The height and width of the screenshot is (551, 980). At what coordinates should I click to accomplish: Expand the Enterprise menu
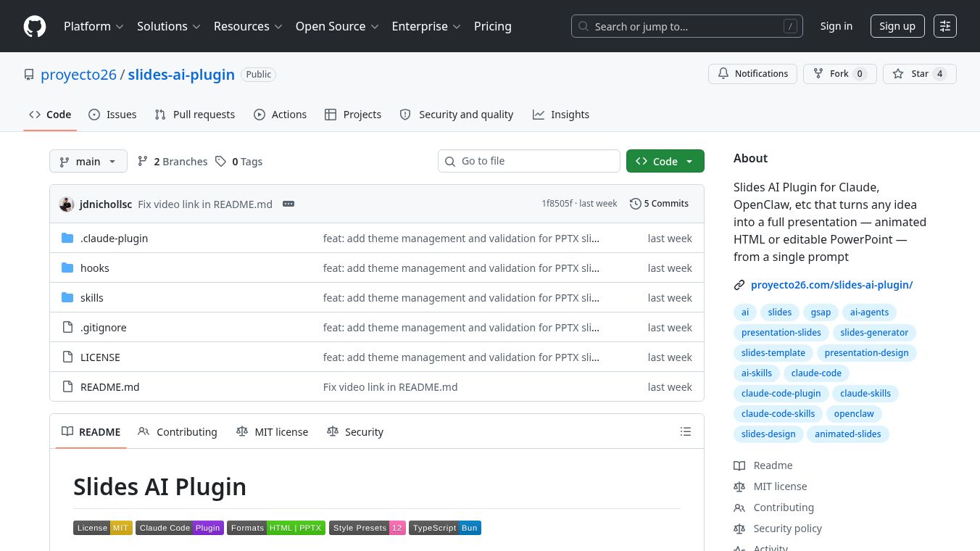tap(426, 26)
